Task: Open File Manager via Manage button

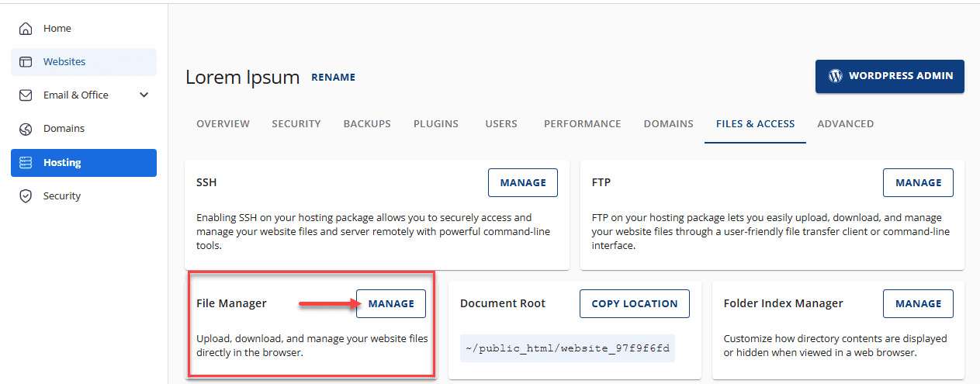Action: [x=391, y=304]
